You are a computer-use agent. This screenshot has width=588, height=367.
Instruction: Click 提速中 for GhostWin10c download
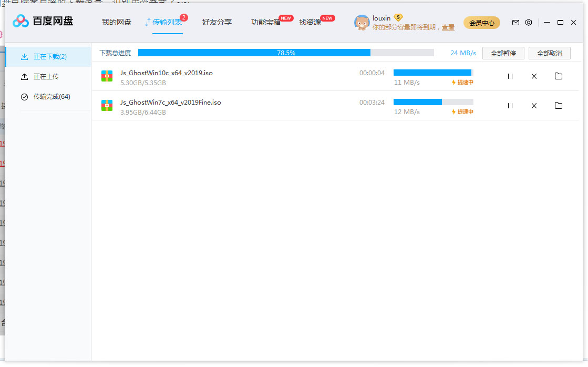(462, 82)
